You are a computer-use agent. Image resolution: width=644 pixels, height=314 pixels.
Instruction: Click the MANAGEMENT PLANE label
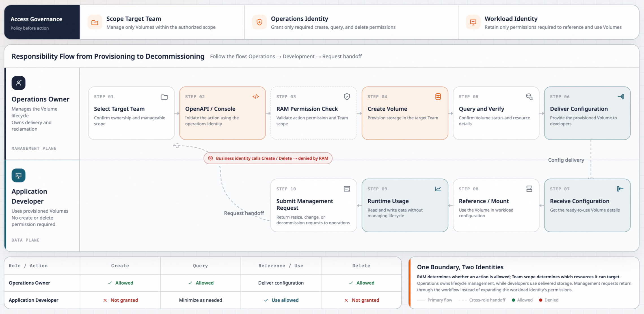coord(34,149)
